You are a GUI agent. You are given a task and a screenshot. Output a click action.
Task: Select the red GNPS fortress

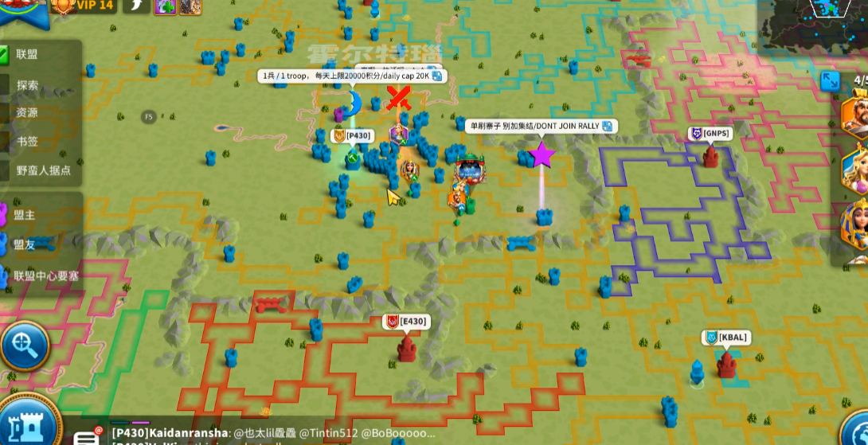[710, 157]
